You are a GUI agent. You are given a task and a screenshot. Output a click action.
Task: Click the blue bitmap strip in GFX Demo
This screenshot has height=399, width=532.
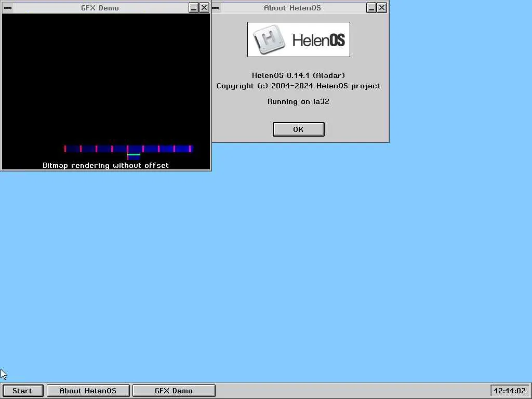(129, 149)
